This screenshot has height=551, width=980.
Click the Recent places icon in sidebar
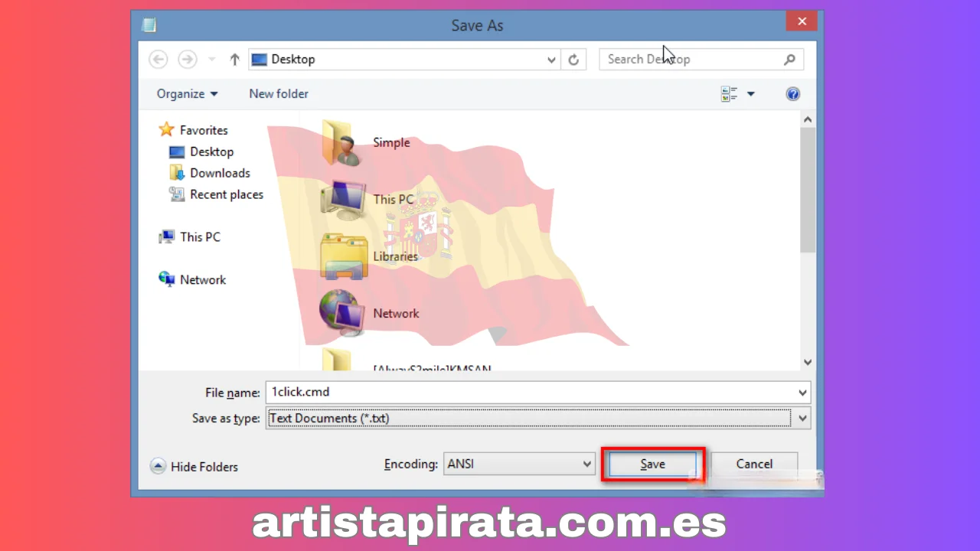point(177,194)
